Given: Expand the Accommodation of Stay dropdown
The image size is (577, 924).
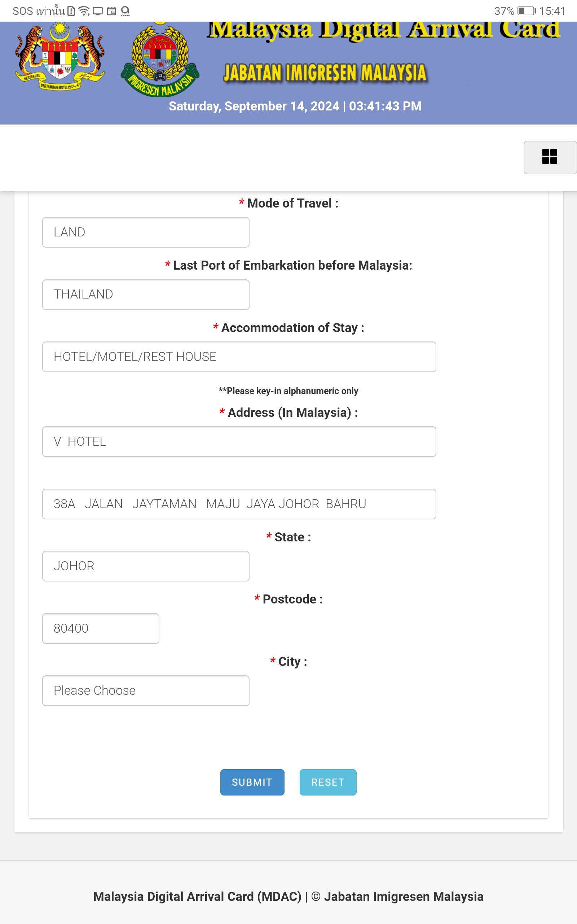Looking at the screenshot, I should [x=239, y=357].
